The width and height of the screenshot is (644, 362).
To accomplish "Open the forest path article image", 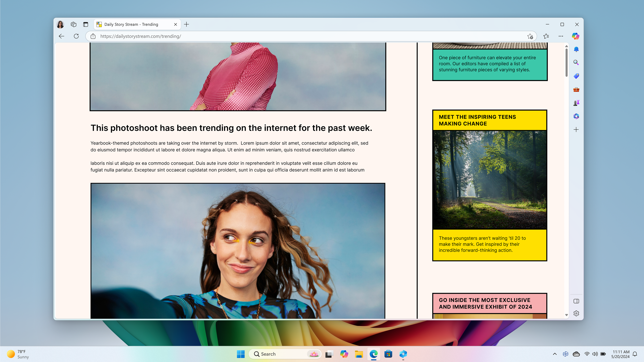I will point(490,180).
